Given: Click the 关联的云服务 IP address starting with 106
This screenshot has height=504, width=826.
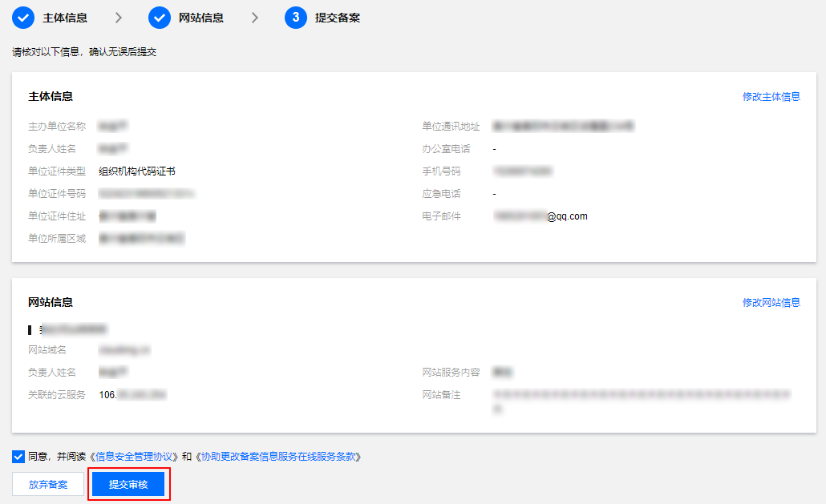Looking at the screenshot, I should tap(132, 395).
